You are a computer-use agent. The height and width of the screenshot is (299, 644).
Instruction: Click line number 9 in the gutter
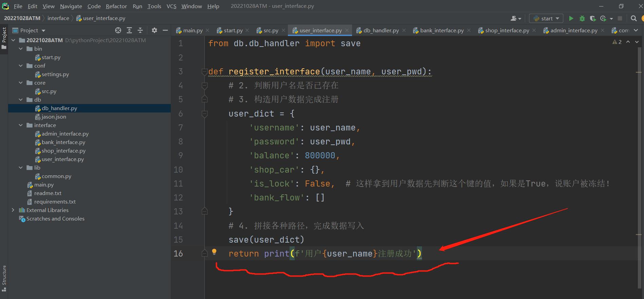click(x=181, y=156)
